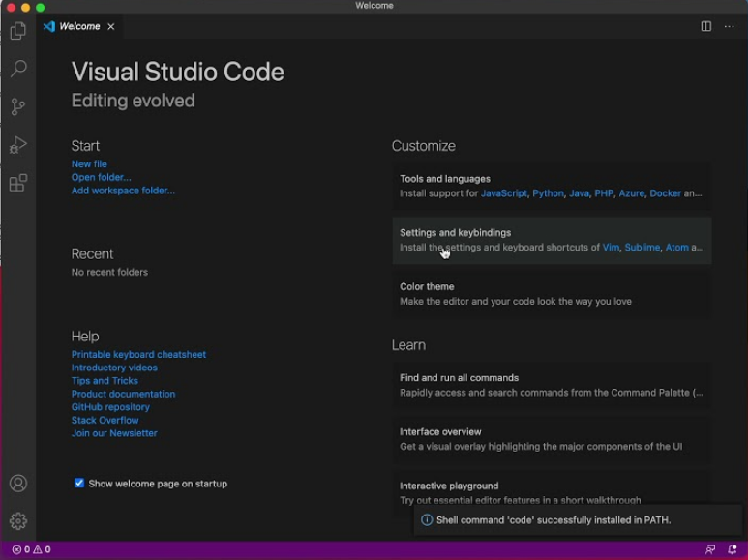Click the feedback icon in status bar
Screen dimensions: 748x560
(x=710, y=549)
